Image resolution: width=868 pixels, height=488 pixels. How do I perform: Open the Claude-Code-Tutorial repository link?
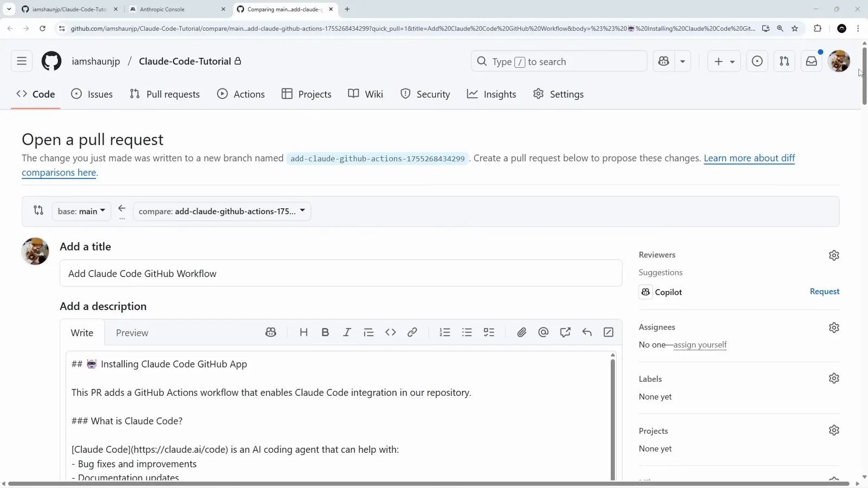pyautogui.click(x=185, y=61)
